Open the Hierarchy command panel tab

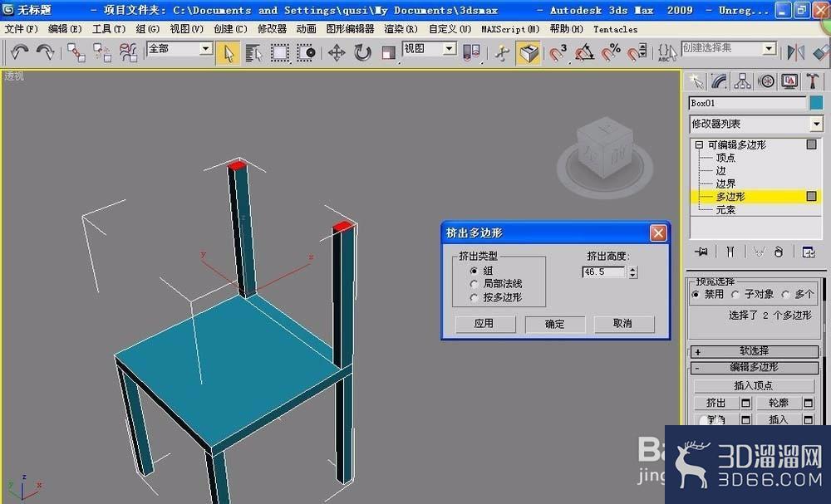pos(742,81)
